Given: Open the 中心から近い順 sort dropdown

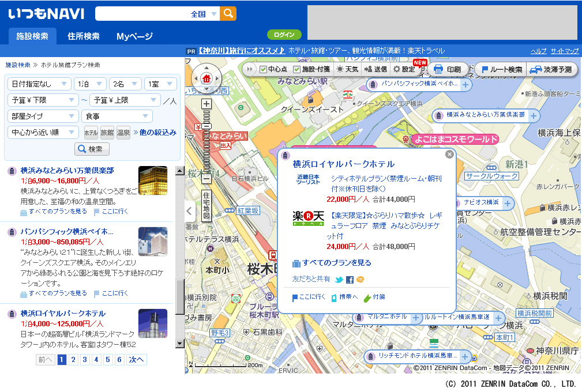Looking at the screenshot, I should point(43,133).
